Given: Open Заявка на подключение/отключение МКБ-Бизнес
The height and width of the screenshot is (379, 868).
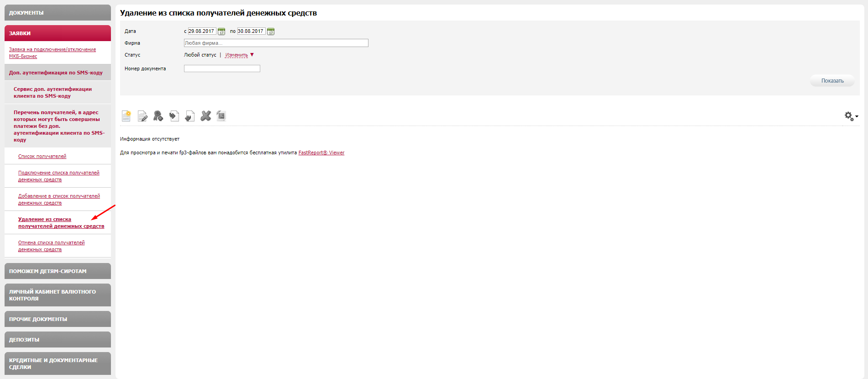Looking at the screenshot, I should click(53, 53).
